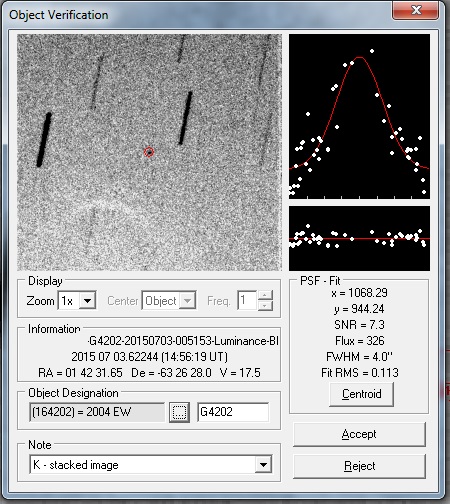Viewport: 450px width, 504px height.
Task: Click the G4202 designation input field
Action: coord(233,412)
